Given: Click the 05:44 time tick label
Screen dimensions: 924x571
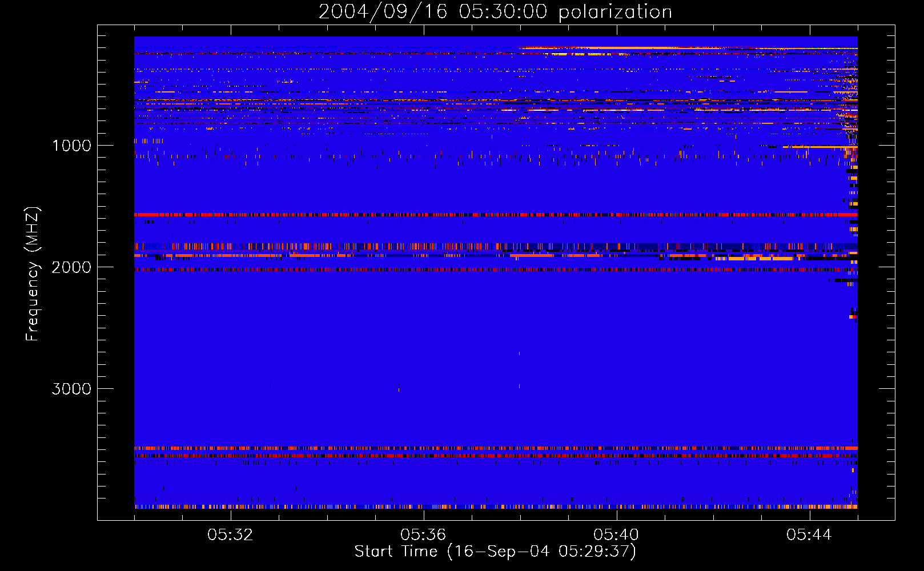Looking at the screenshot, I should 809,535.
